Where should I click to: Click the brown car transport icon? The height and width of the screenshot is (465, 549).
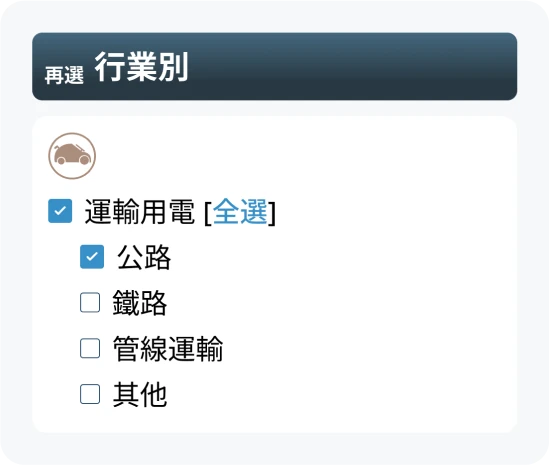pyautogui.click(x=72, y=156)
